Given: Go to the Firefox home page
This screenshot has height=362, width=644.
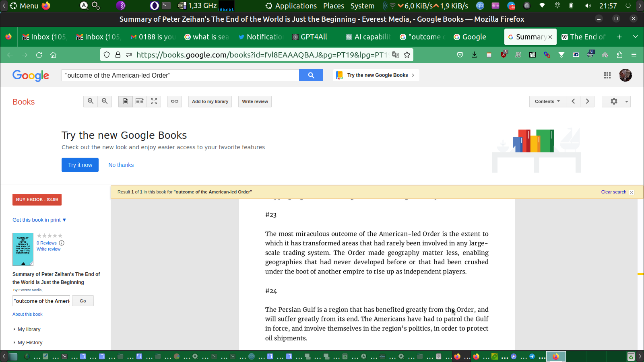Looking at the screenshot, I should coord(53,55).
